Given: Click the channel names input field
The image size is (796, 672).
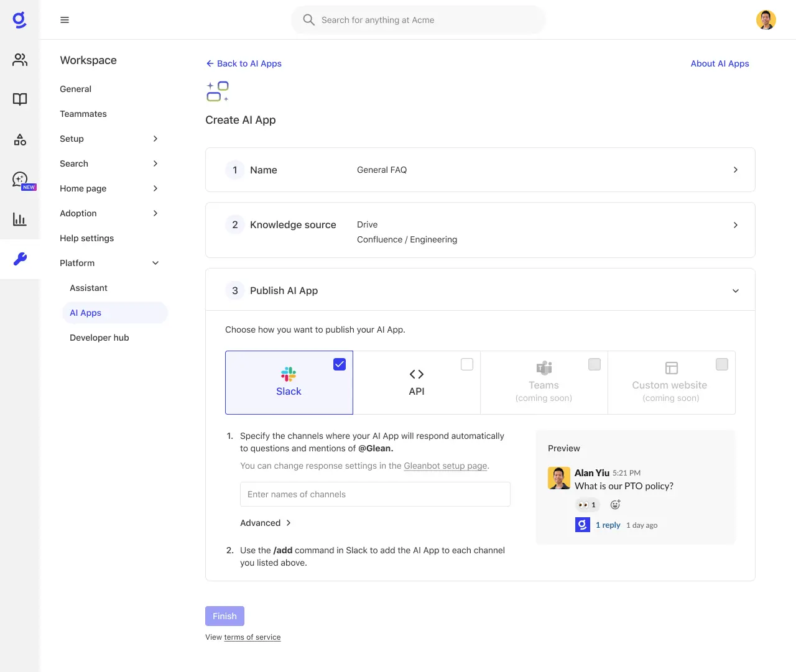Looking at the screenshot, I should pyautogui.click(x=375, y=494).
